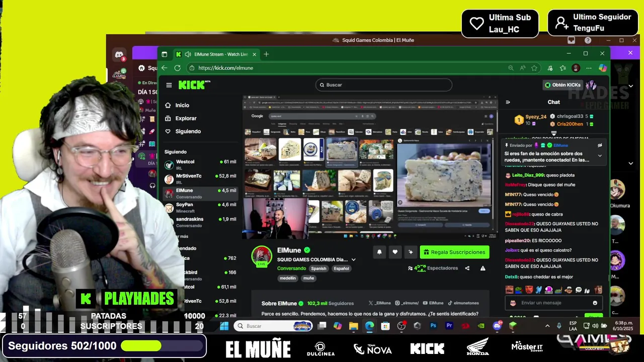The image size is (644, 362).
Task: Open the tab actions menu icon
Action: pyautogui.click(x=164, y=54)
